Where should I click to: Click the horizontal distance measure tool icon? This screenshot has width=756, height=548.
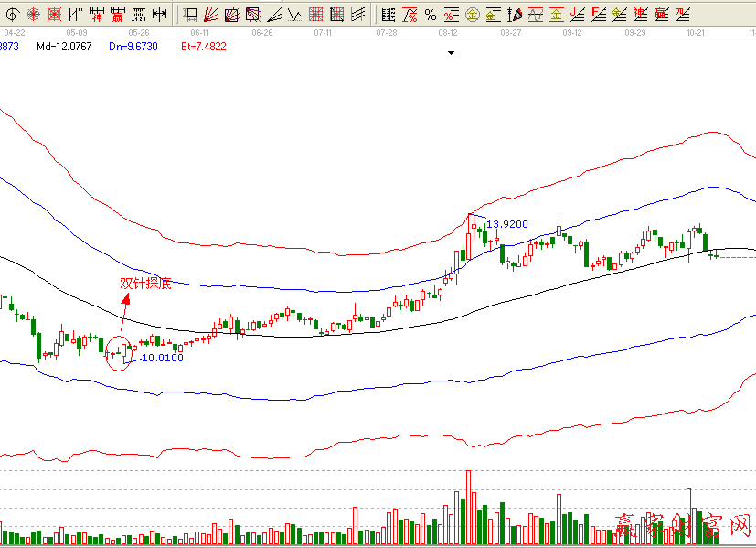159,14
